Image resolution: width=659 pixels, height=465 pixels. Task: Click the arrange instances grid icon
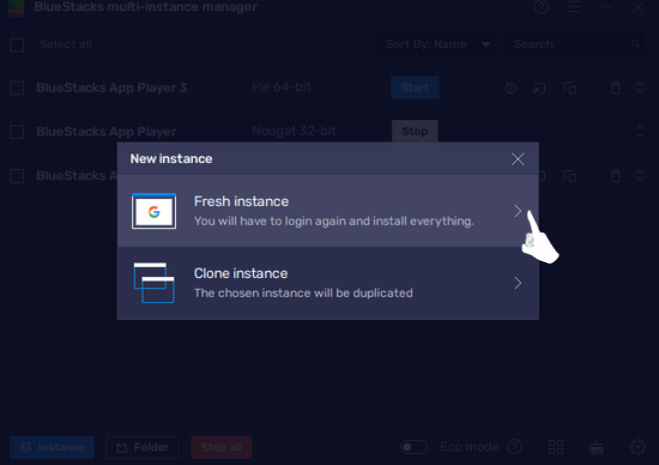pos(556,447)
